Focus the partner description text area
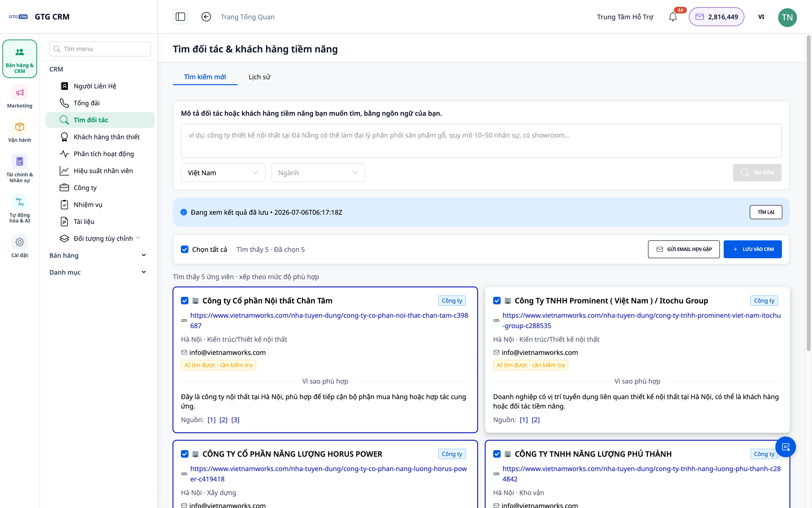This screenshot has height=508, width=812. (x=481, y=140)
